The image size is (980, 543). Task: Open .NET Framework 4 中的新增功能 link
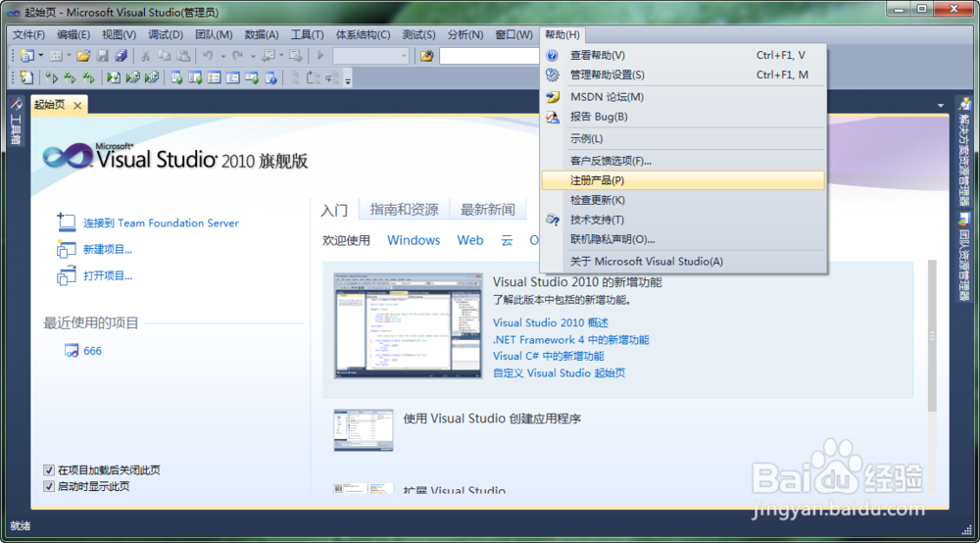570,340
